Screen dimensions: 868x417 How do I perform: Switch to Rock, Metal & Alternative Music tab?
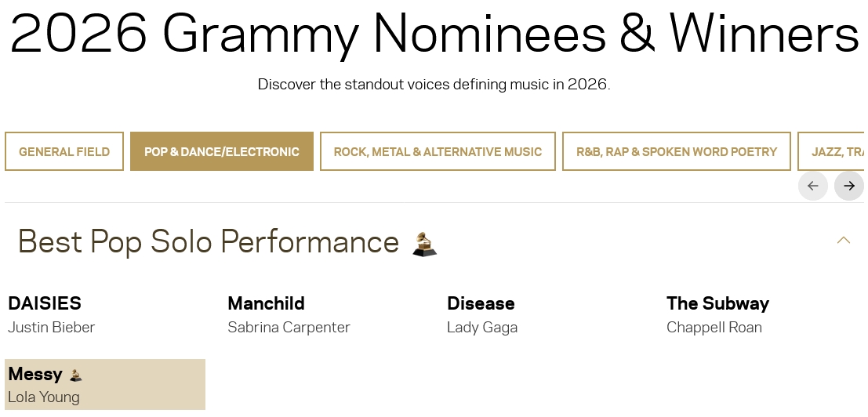point(438,151)
